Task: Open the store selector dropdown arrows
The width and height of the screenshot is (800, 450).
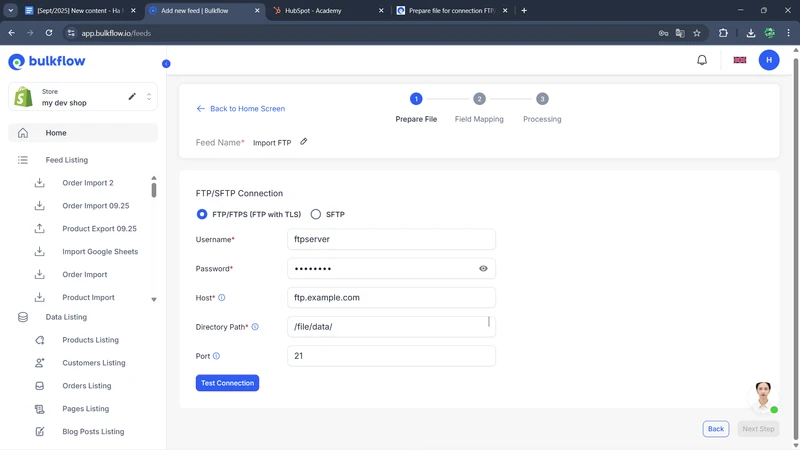Action: click(x=149, y=97)
